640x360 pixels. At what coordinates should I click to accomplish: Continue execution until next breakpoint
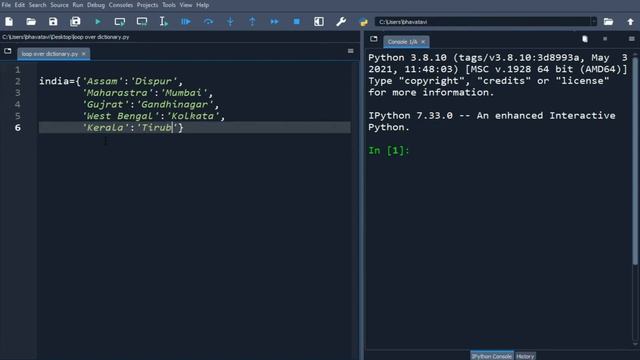274,22
